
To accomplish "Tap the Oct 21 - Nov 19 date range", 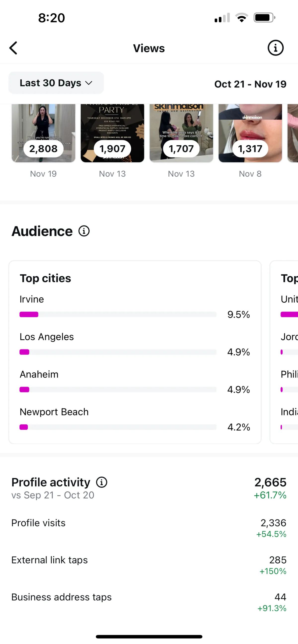I will click(250, 84).
